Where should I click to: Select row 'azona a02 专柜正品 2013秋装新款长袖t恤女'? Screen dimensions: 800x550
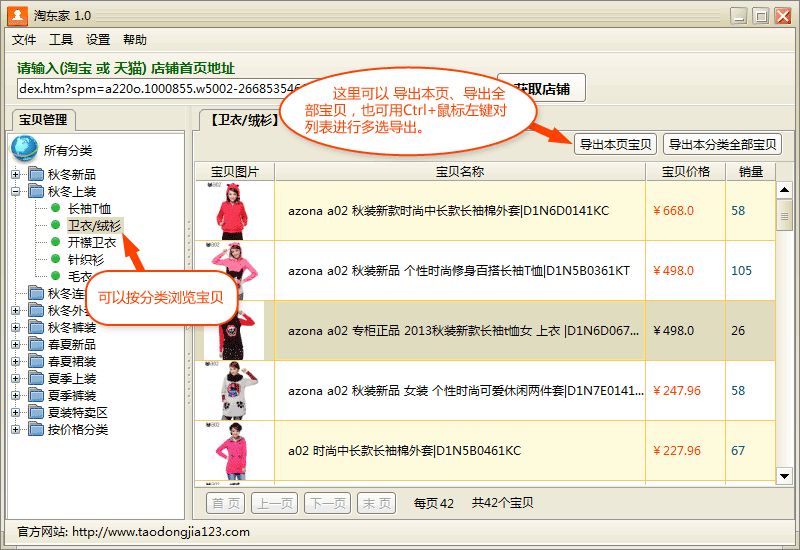click(485, 331)
